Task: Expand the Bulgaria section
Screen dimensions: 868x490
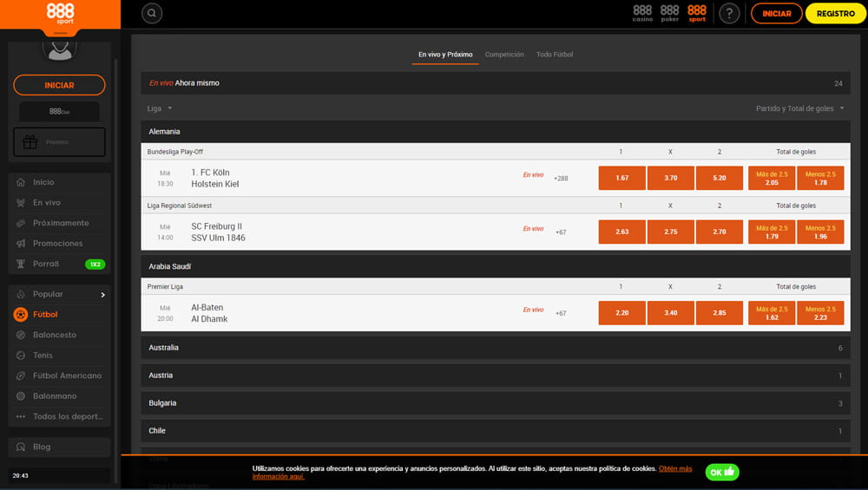Action: 496,403
